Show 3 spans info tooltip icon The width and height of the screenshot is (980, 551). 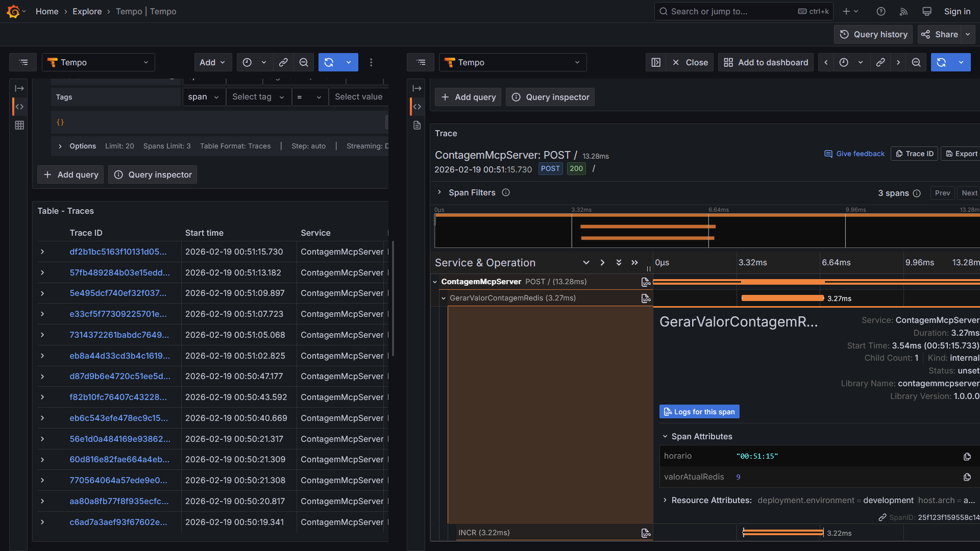[x=917, y=193]
